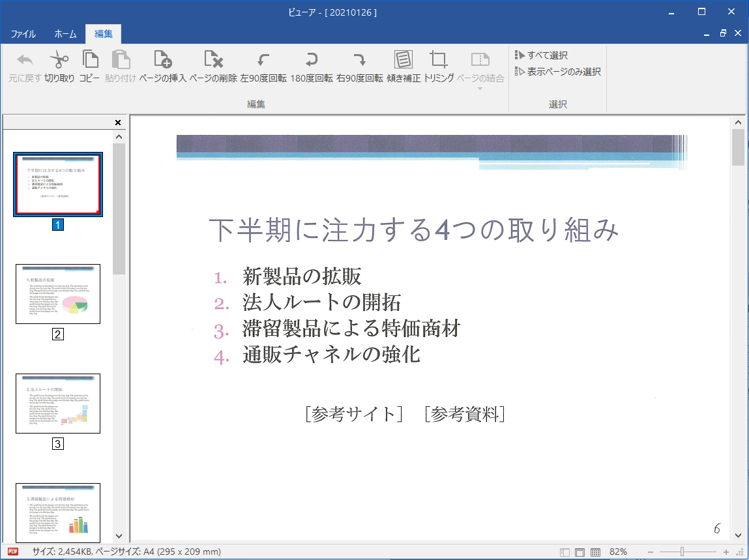749x560 pixels.
Task: Click the zoom out minus button
Action: pyautogui.click(x=651, y=552)
